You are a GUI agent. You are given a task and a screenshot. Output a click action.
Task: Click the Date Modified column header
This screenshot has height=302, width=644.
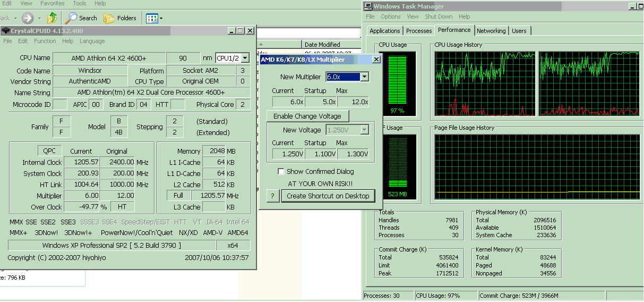click(x=323, y=45)
